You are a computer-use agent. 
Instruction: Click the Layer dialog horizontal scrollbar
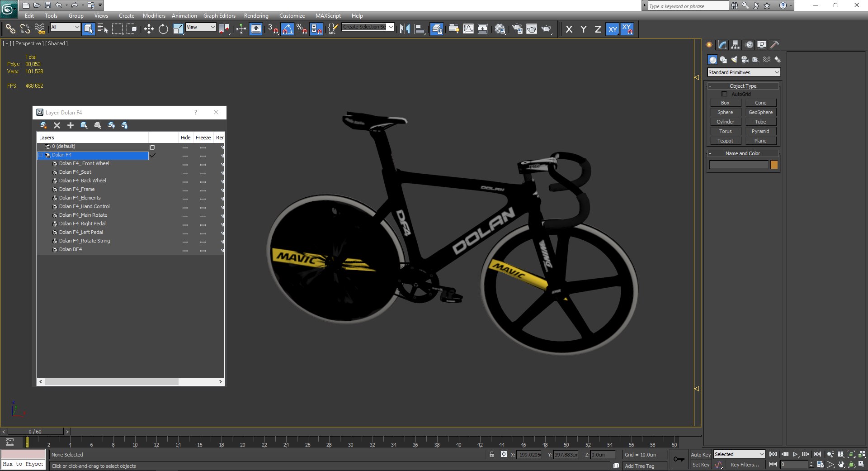point(112,381)
